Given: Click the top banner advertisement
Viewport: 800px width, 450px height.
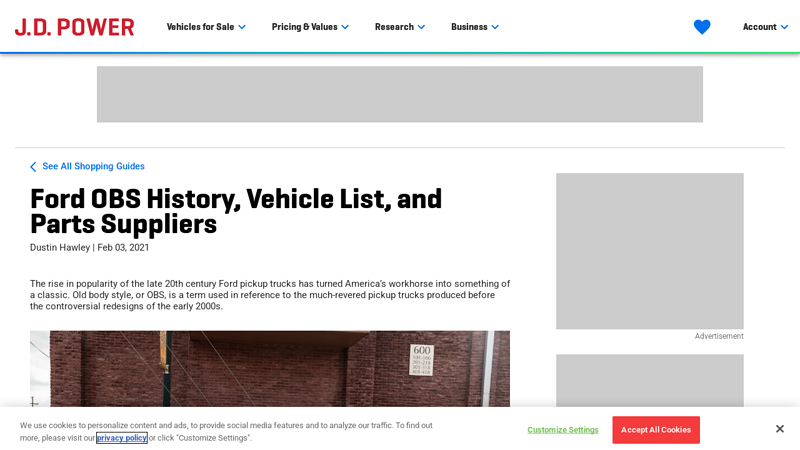Looking at the screenshot, I should [399, 94].
